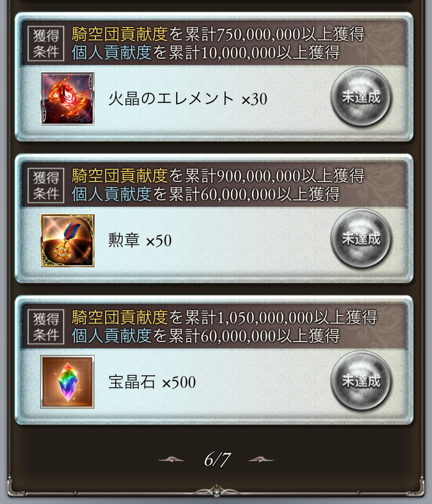Tap the ornament at the panel bottom center
Viewport: 432px width, 504px height.
pyautogui.click(x=216, y=491)
